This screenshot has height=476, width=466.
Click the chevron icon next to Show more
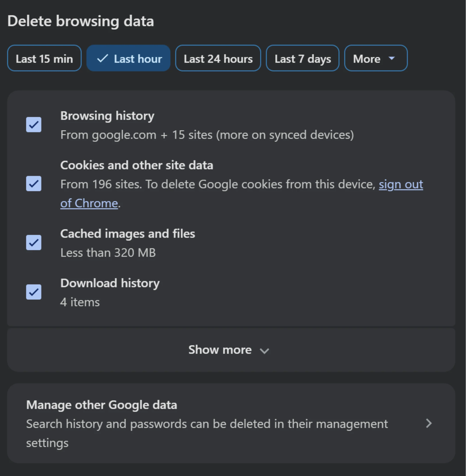[x=265, y=351]
